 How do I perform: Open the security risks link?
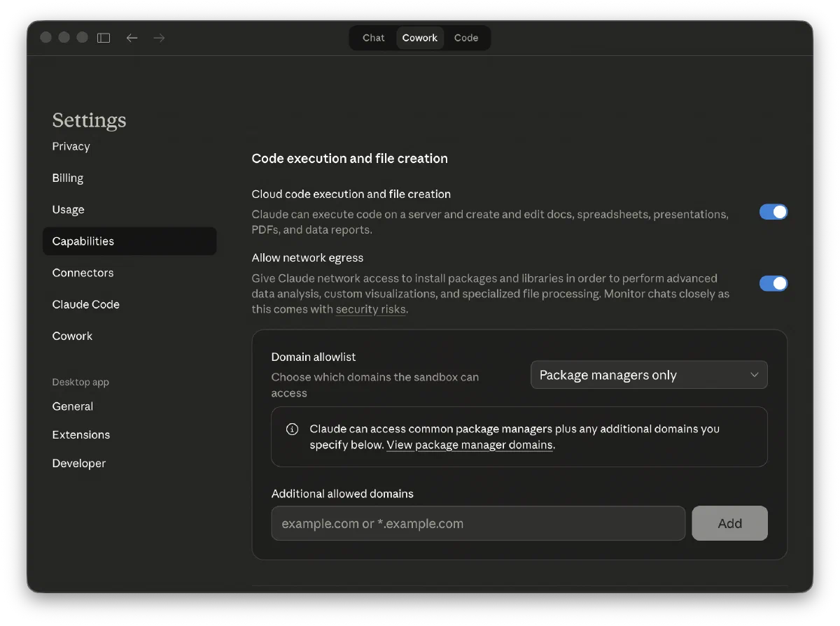370,309
